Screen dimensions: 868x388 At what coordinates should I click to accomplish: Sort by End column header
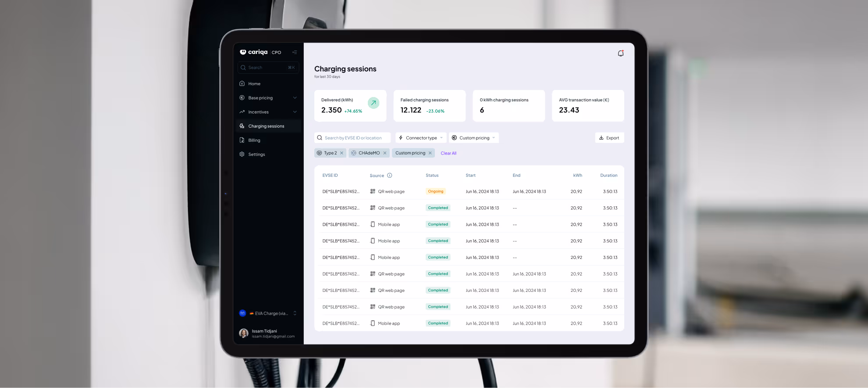(x=516, y=175)
